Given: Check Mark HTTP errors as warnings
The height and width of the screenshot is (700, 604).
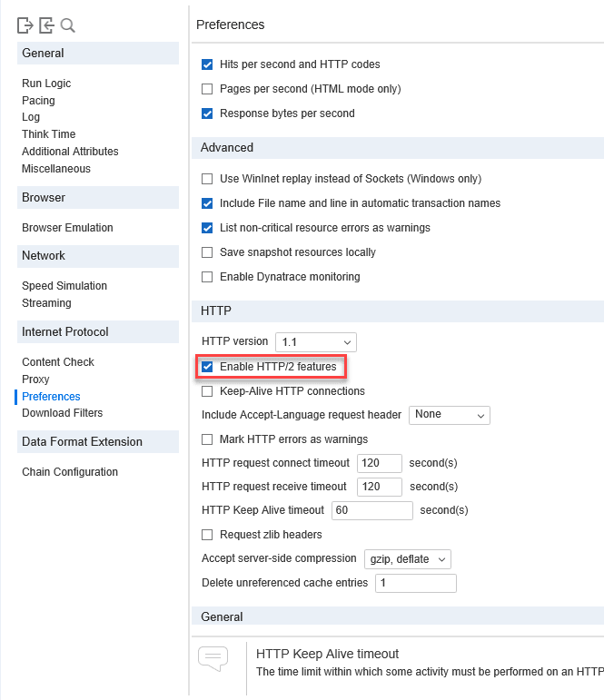Looking at the screenshot, I should point(207,439).
